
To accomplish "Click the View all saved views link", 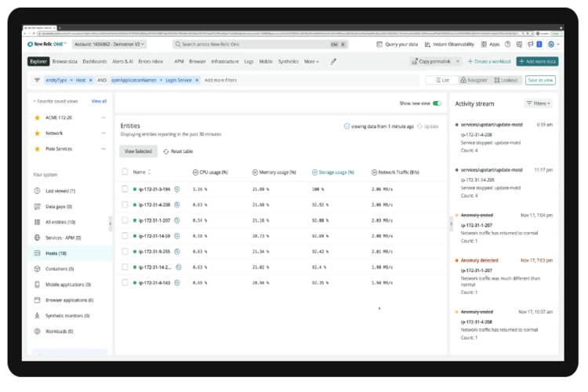I will (99, 101).
